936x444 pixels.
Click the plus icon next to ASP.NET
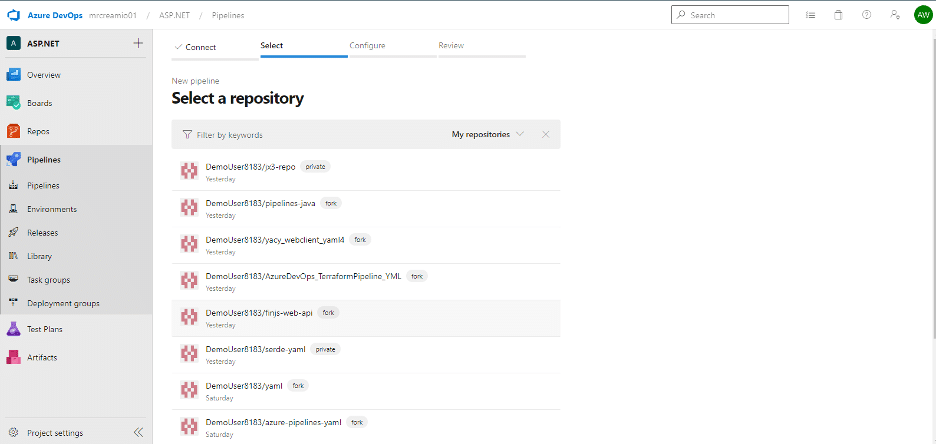click(x=138, y=43)
